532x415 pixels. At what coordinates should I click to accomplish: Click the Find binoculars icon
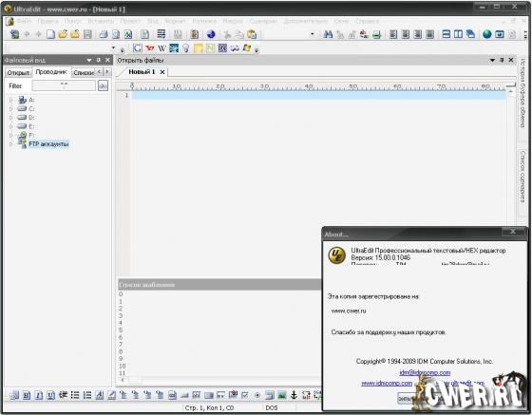(328, 34)
